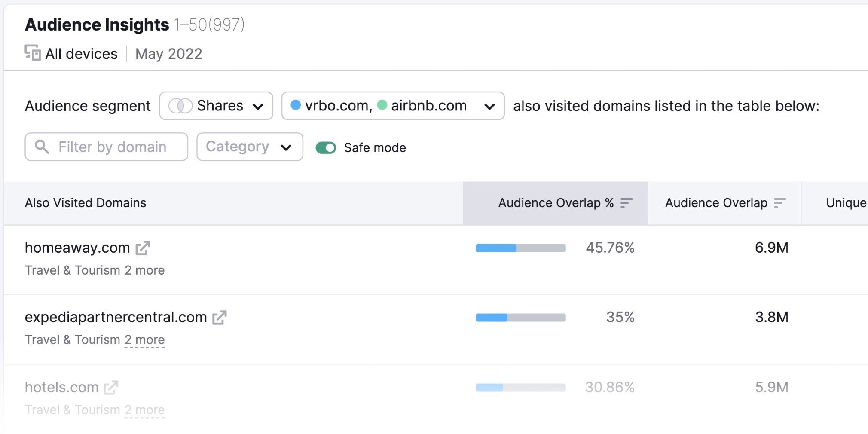The height and width of the screenshot is (434, 868).
Task: Click the homeaway.com domain name
Action: (x=77, y=248)
